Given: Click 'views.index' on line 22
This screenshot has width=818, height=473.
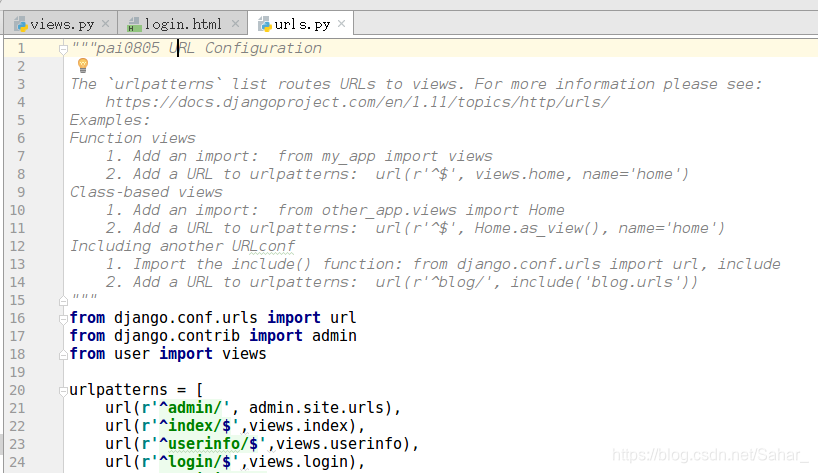Looking at the screenshot, I should pyautogui.click(x=298, y=426).
